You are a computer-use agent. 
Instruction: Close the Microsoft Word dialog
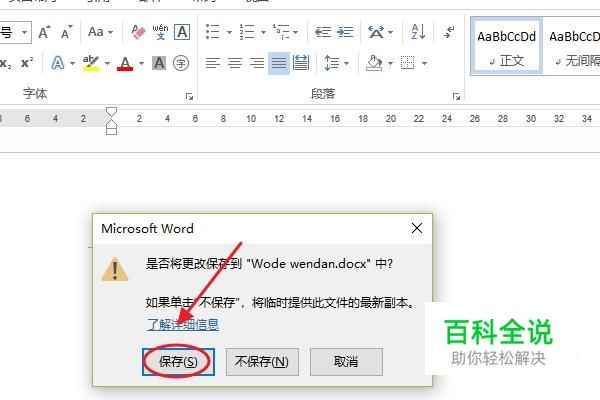[x=417, y=228]
